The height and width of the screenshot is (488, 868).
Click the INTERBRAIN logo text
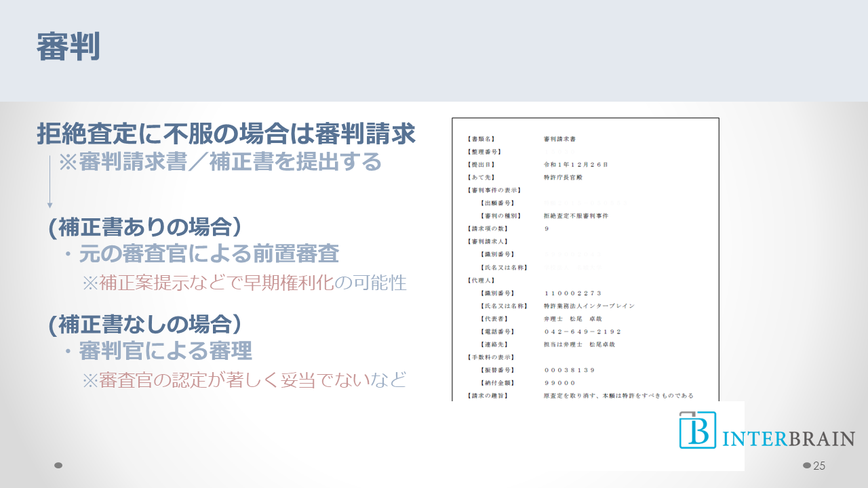(788, 438)
